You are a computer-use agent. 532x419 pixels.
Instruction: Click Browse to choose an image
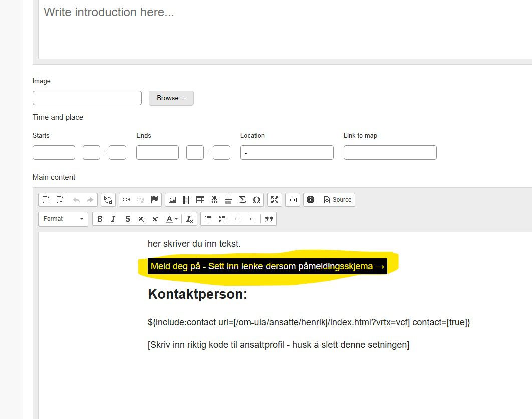tap(171, 98)
